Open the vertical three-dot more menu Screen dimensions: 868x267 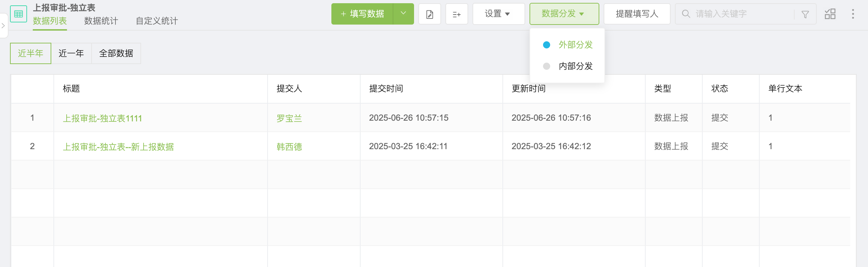pos(853,14)
